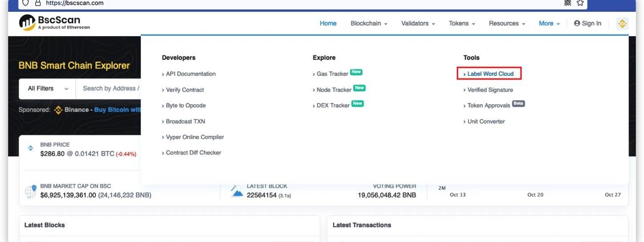
Task: Open the BNB chain selector icon
Action: pyautogui.click(x=622, y=24)
